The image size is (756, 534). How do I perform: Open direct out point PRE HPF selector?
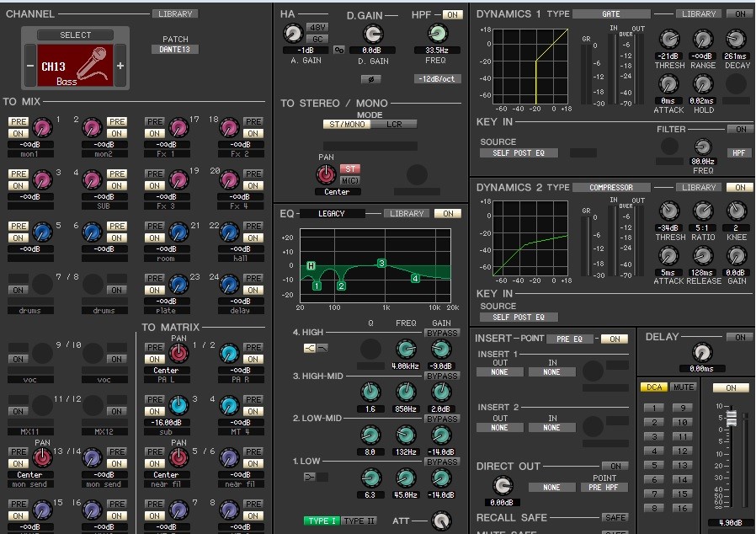tap(603, 487)
